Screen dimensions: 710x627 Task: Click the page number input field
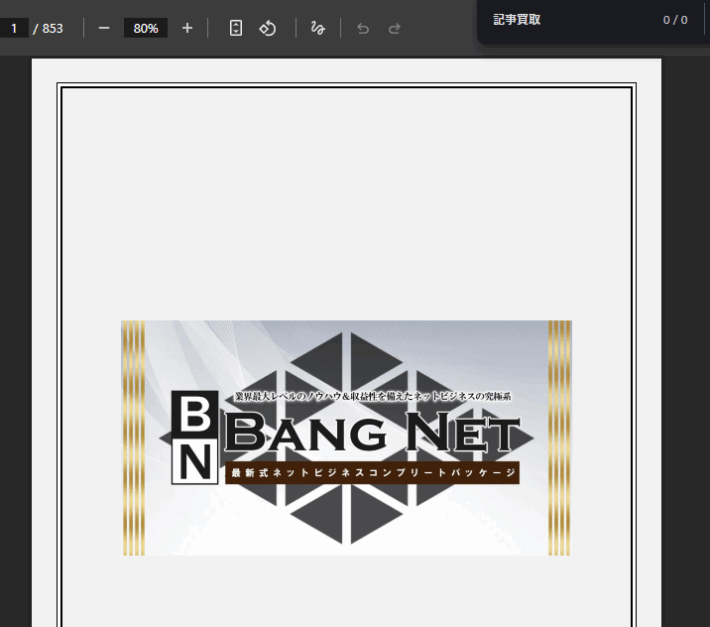tap(14, 28)
